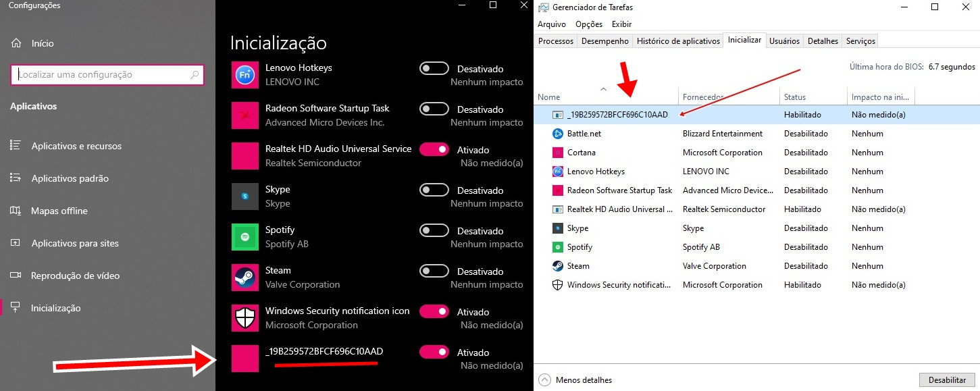Click the Localizar uma configuração search field
This screenshot has width=980, height=391.
pos(107,75)
